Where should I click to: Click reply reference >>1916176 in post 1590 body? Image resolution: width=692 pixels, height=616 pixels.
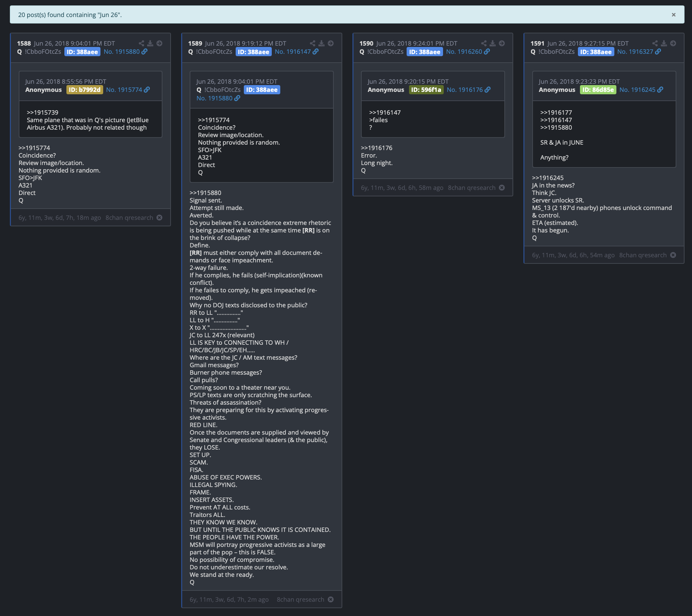coord(377,148)
